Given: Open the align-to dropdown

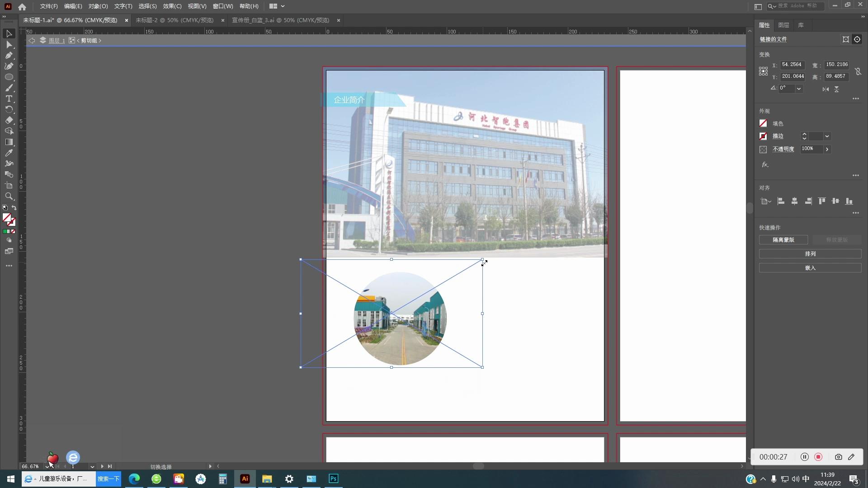Looking at the screenshot, I should [766, 202].
